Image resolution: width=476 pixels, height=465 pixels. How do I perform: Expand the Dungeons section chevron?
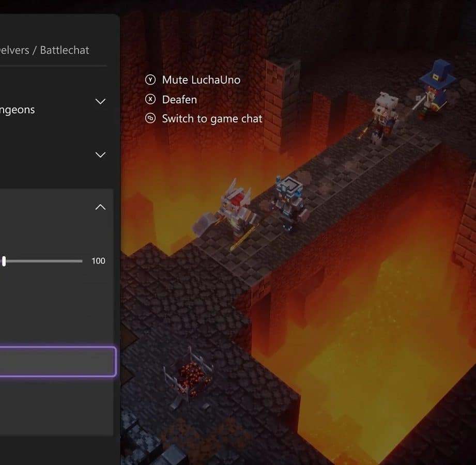(x=100, y=101)
